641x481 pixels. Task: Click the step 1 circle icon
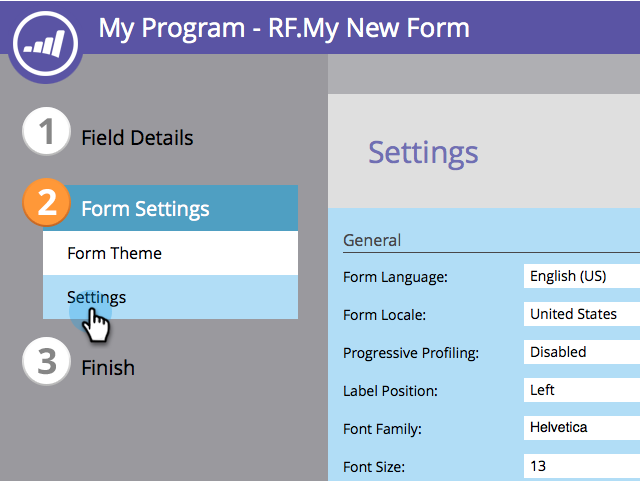pos(46,136)
